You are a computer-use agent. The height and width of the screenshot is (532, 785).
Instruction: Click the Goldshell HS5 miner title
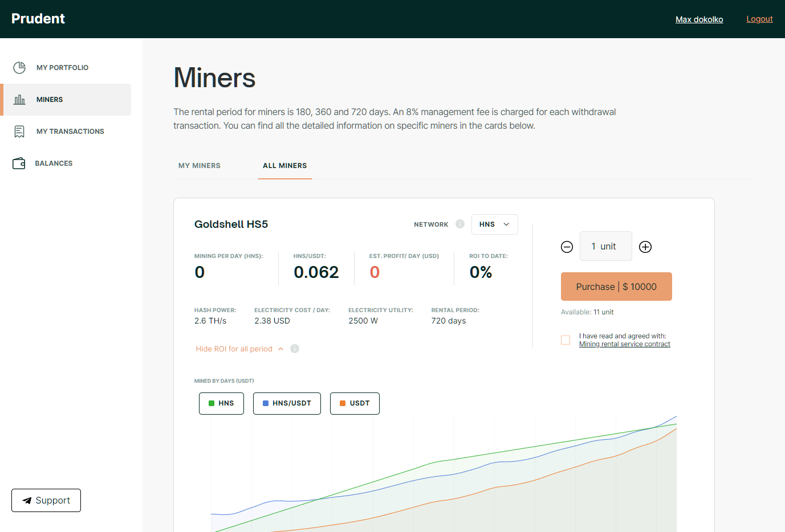[231, 224]
